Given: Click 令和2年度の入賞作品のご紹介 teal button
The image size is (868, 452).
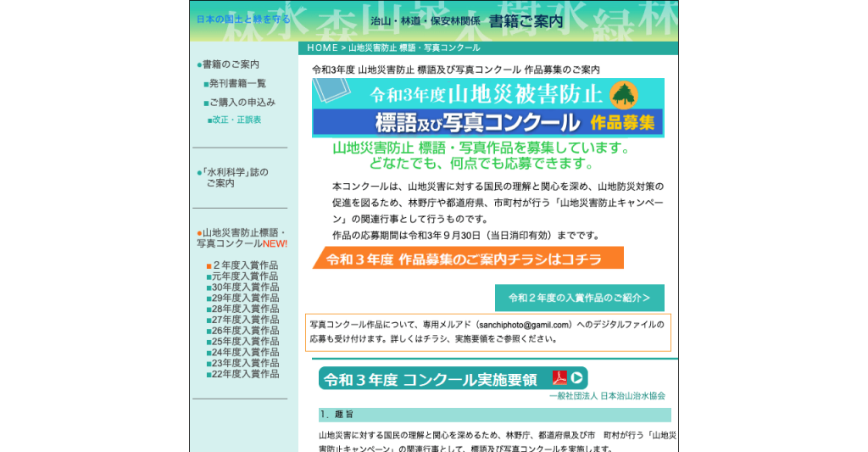Looking at the screenshot, I should click(579, 298).
